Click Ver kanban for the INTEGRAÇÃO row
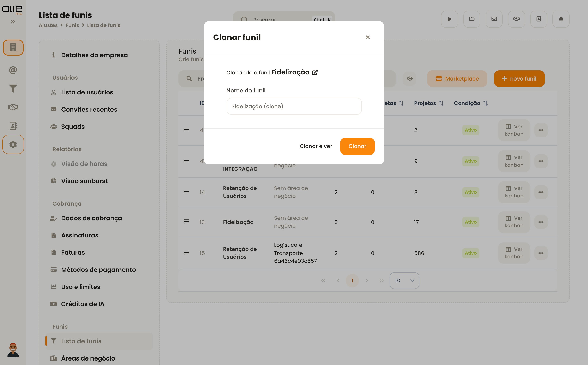Screen dimensions: 588x365 pyautogui.click(x=514, y=161)
